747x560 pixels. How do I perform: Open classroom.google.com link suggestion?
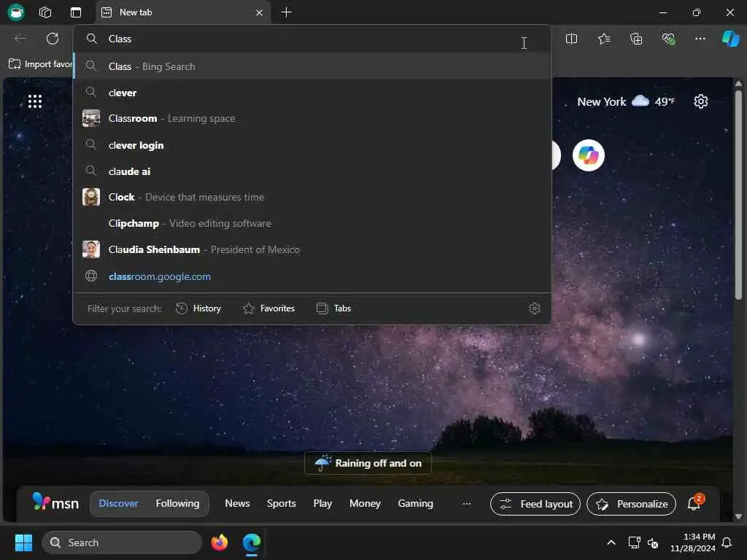312,276
